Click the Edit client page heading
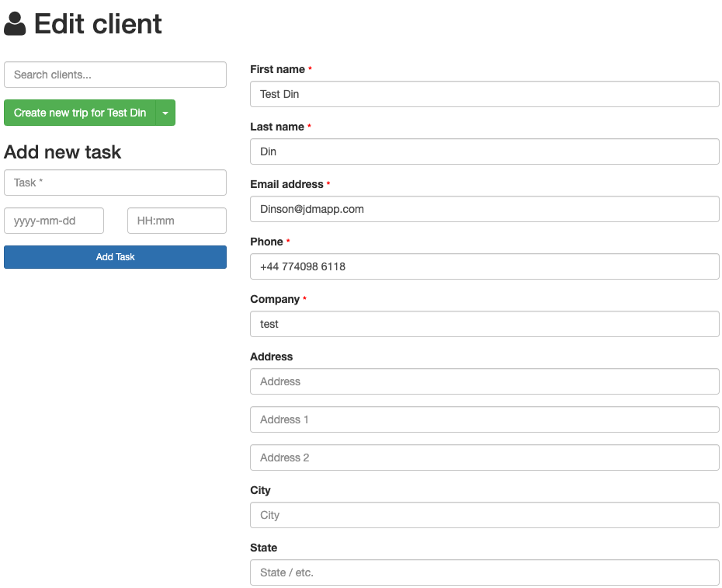This screenshot has height=588, width=722. [98, 24]
